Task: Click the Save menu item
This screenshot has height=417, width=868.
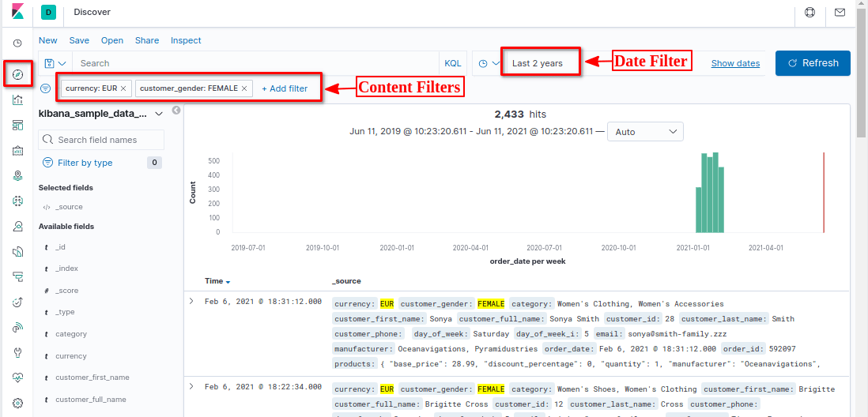Action: pos(79,40)
